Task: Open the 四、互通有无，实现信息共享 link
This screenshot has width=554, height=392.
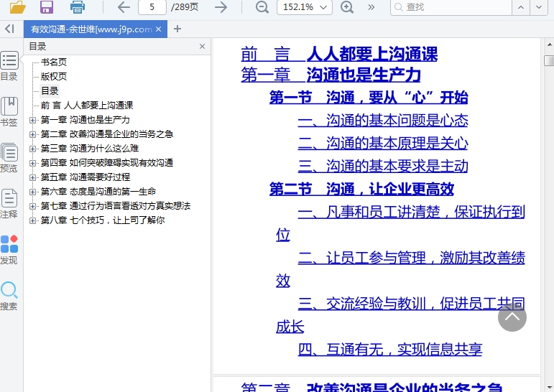Action: [x=390, y=350]
